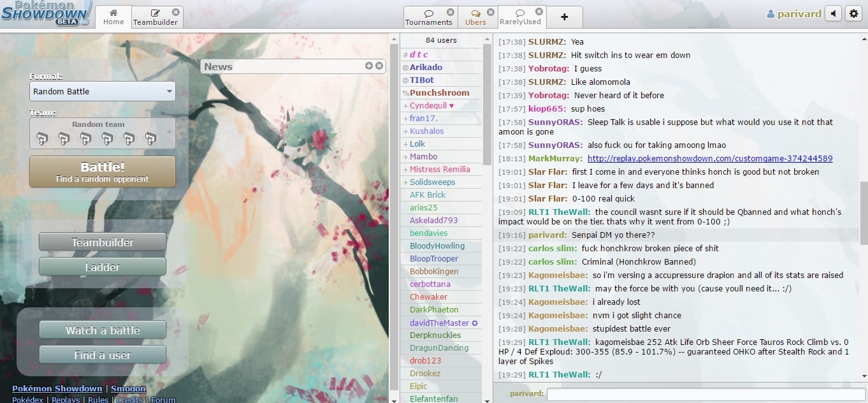Minimize the News panel with the plus icon
This screenshot has width=868, height=403.
[369, 66]
